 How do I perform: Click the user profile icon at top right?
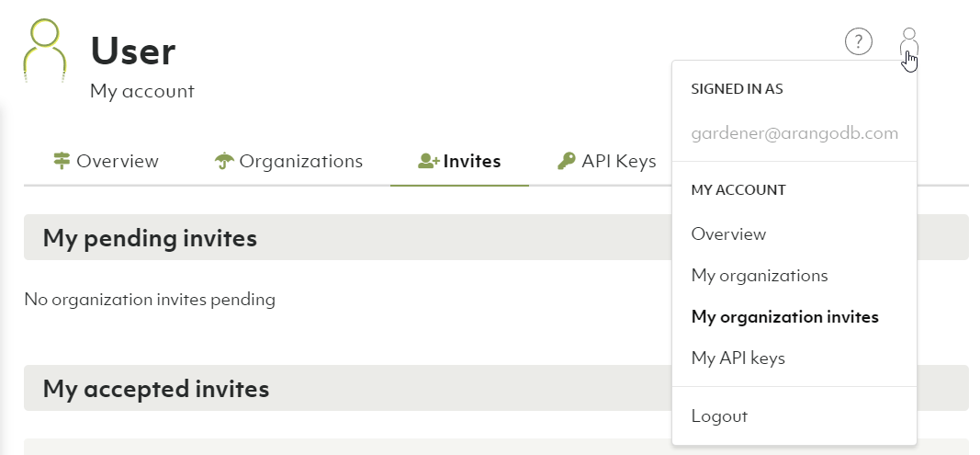click(x=909, y=43)
